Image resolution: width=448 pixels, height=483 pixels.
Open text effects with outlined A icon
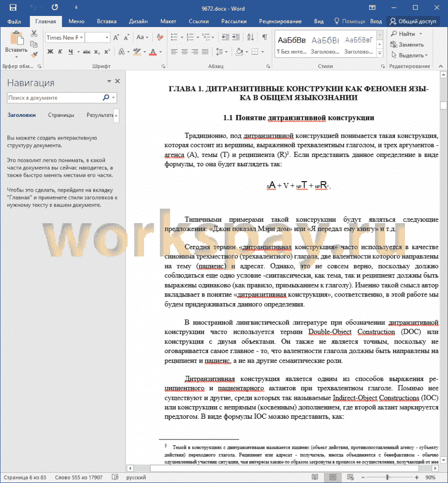tap(122, 52)
